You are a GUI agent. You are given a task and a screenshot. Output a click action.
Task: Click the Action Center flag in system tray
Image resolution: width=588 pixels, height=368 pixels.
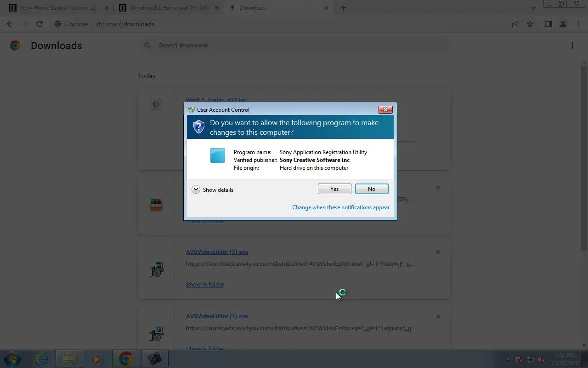[520, 360]
